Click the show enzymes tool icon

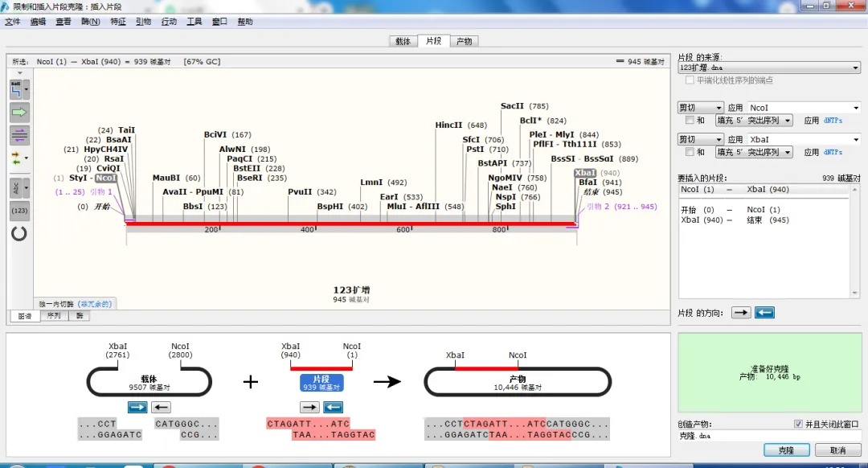point(16,88)
